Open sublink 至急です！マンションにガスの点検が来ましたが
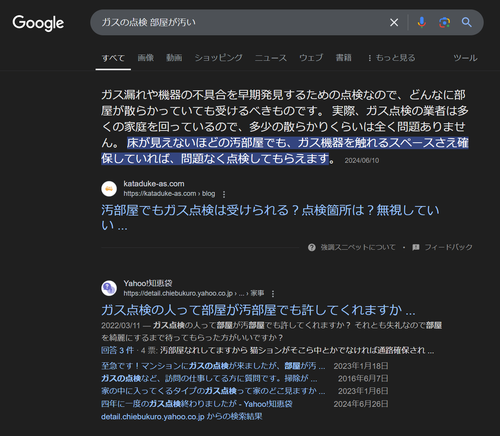The height and width of the screenshot is (436, 500). (213, 366)
